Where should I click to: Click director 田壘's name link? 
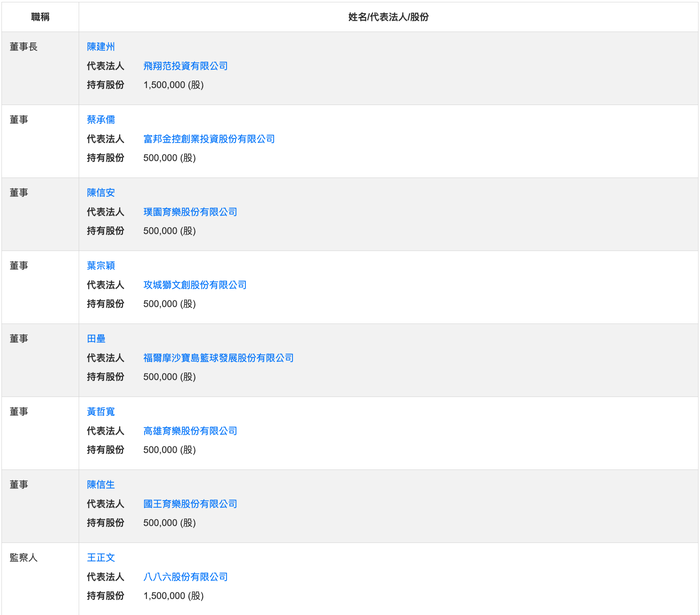coord(96,339)
